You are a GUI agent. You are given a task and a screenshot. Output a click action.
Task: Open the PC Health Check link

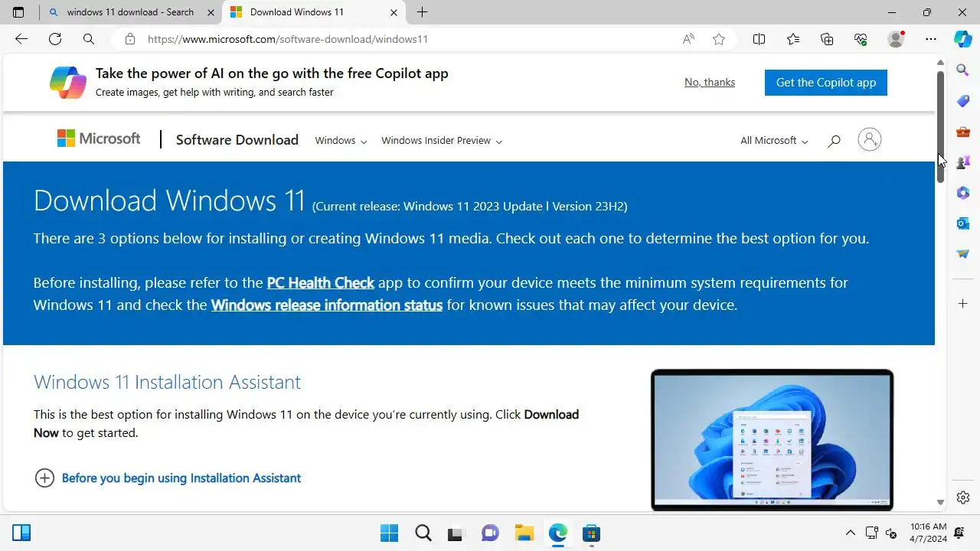point(321,283)
